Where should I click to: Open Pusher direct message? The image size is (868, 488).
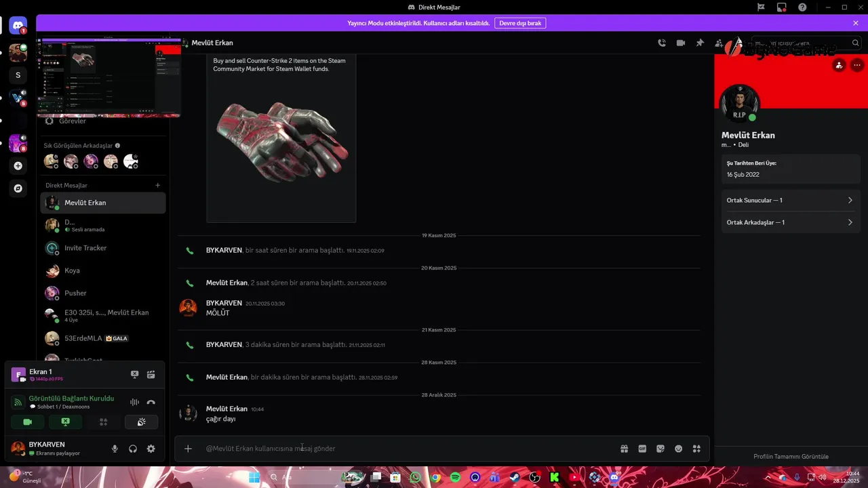(x=103, y=293)
